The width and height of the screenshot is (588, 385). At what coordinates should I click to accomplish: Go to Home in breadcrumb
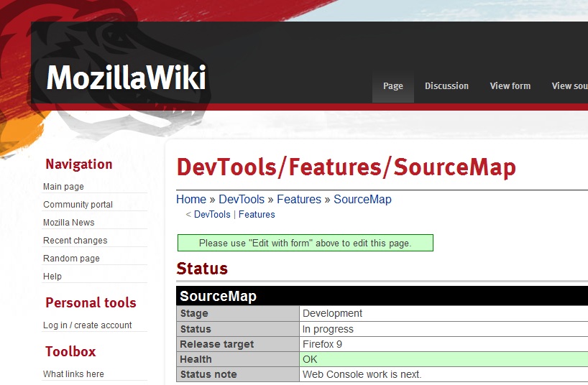(x=191, y=199)
